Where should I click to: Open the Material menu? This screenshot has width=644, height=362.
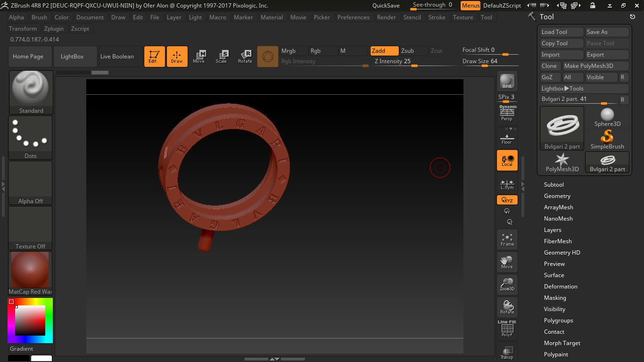click(272, 17)
